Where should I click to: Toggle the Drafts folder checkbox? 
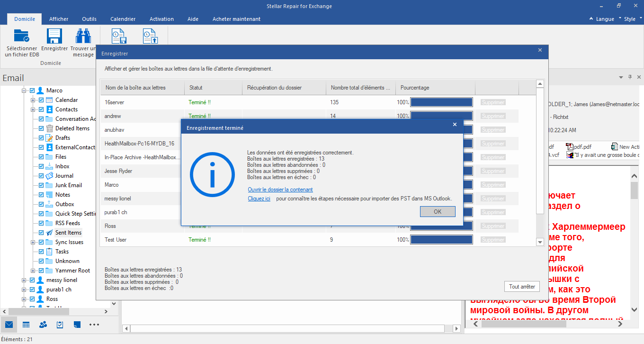[x=41, y=138]
